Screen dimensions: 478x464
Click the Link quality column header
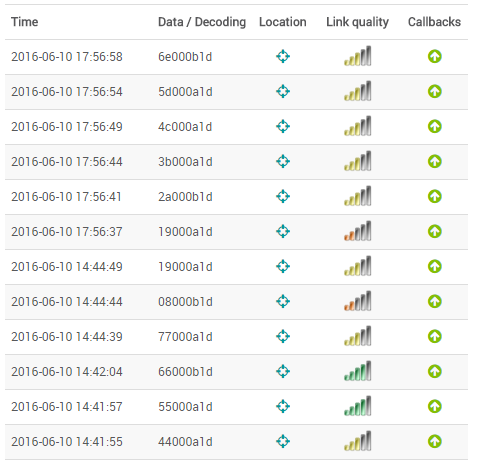(x=357, y=22)
